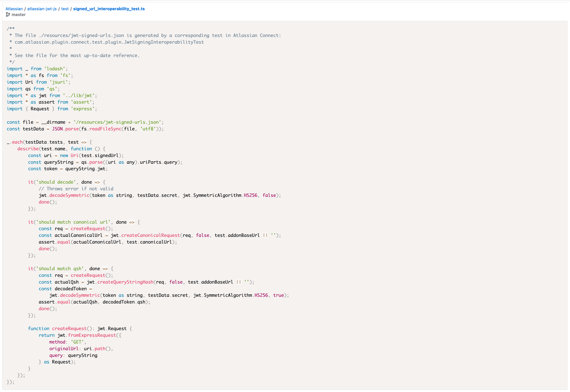Select signed_url_interoperability_test.ts in the breadcrumb
This screenshot has width=570, height=392.
click(x=109, y=9)
